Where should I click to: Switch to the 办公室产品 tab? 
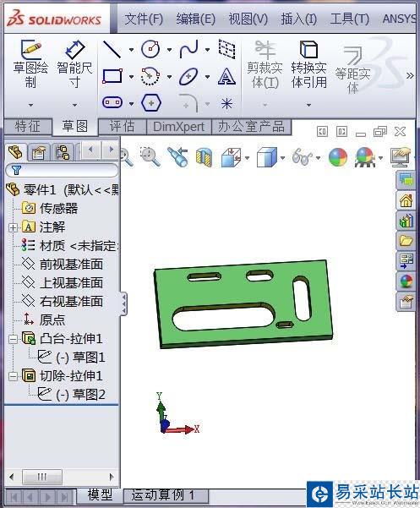point(251,126)
